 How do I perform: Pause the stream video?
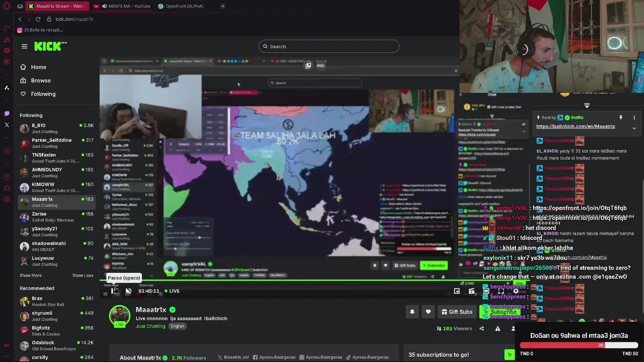(115, 291)
